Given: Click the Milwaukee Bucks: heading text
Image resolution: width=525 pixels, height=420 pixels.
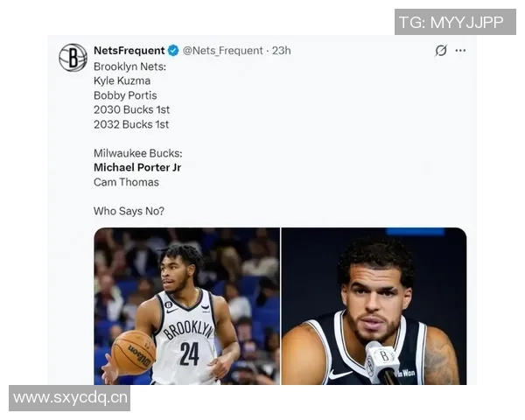Looking at the screenshot, I should (x=138, y=153).
